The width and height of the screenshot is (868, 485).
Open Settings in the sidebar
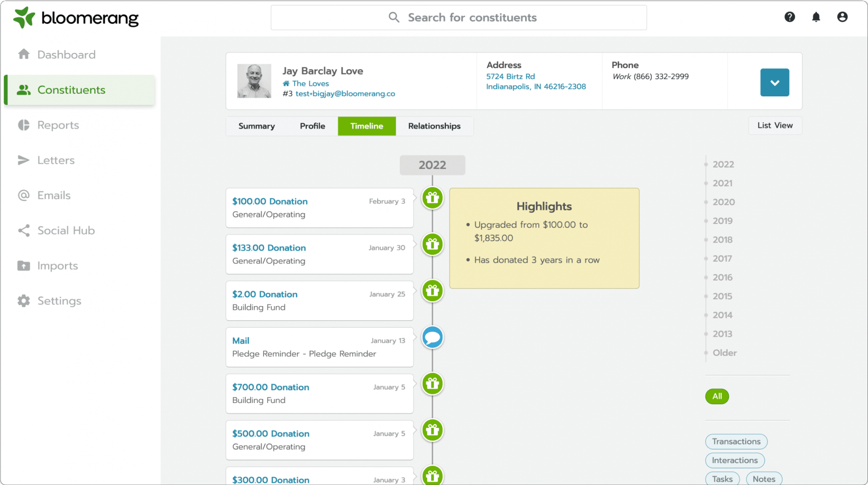[x=79, y=301]
